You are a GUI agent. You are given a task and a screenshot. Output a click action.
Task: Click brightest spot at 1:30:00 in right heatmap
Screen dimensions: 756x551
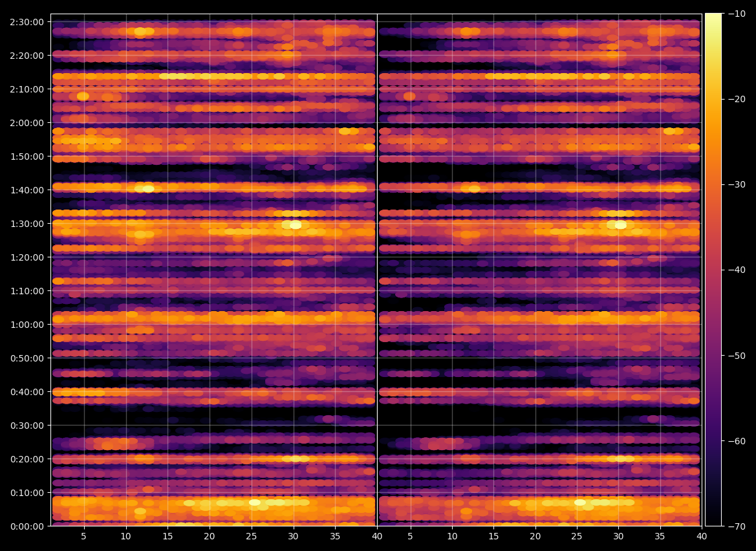[621, 224]
